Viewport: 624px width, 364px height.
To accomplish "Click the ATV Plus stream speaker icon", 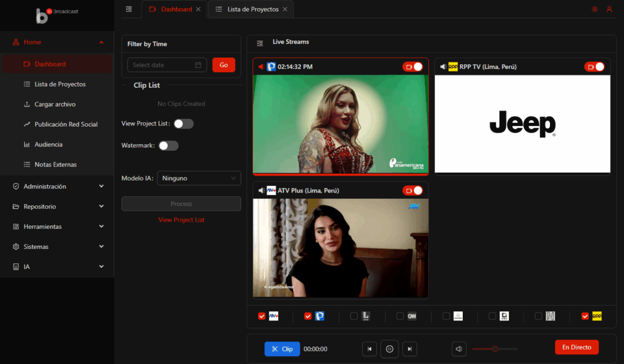I will (x=261, y=190).
